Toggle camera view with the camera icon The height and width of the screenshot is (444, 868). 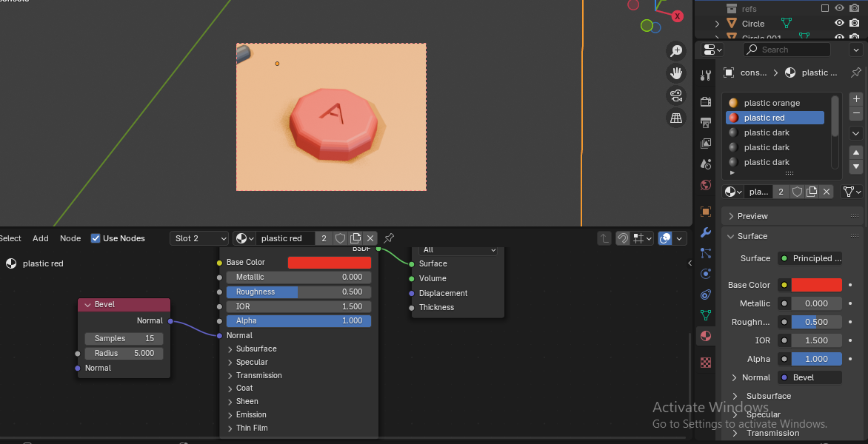pyautogui.click(x=676, y=95)
